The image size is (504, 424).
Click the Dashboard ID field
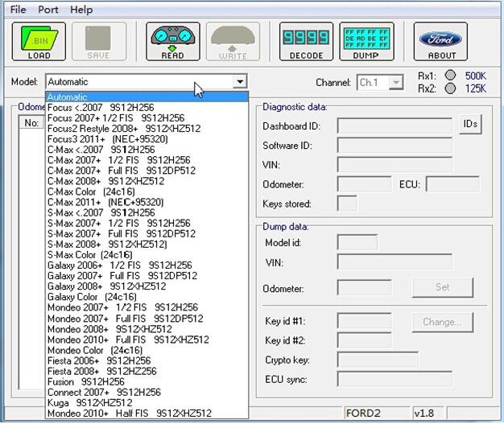395,126
